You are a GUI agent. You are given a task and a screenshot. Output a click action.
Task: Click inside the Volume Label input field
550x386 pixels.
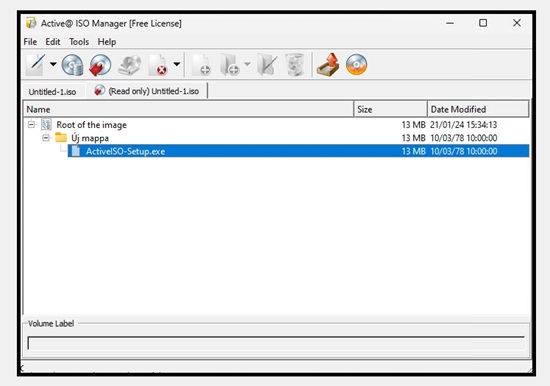click(x=276, y=343)
